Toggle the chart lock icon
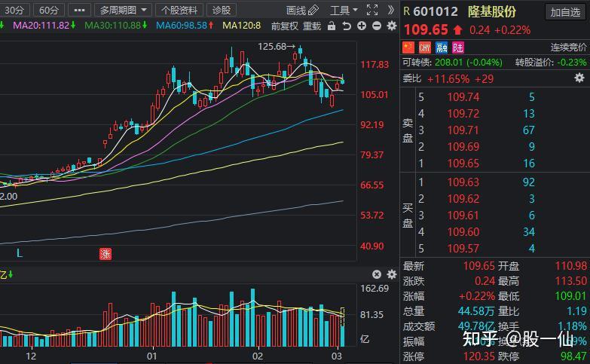Screen dimensions: 590x364 [x=332, y=26]
